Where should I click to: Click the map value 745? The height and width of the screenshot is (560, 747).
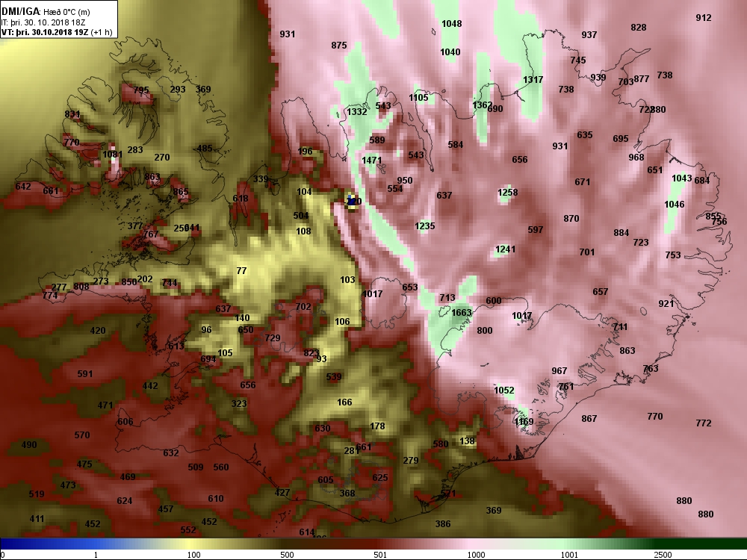(x=578, y=60)
